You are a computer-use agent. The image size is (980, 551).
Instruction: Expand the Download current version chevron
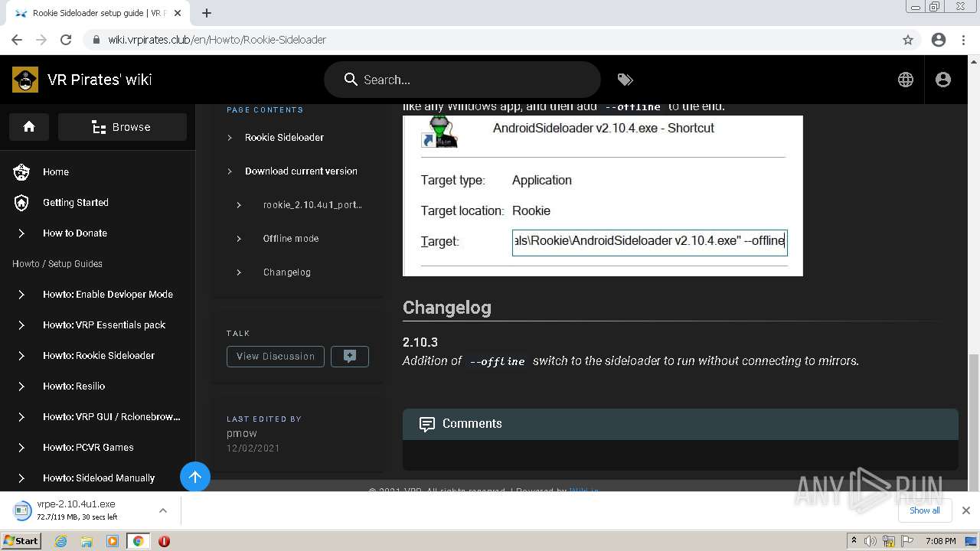(x=230, y=171)
